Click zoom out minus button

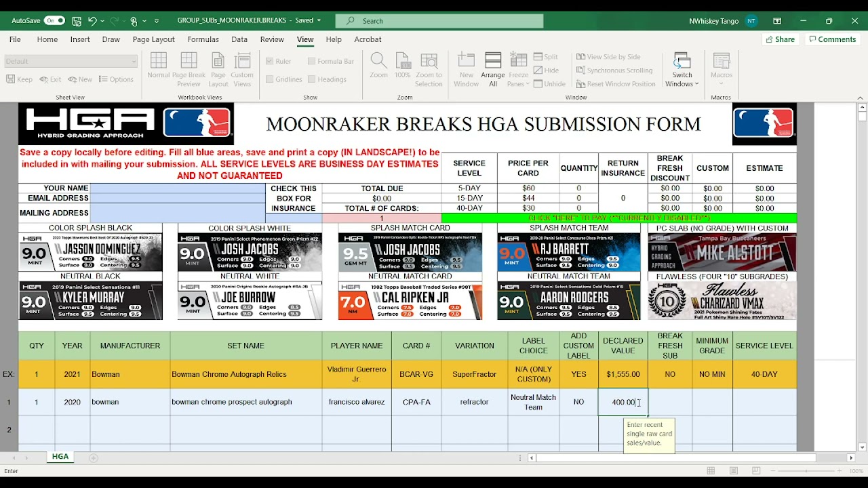tap(773, 471)
